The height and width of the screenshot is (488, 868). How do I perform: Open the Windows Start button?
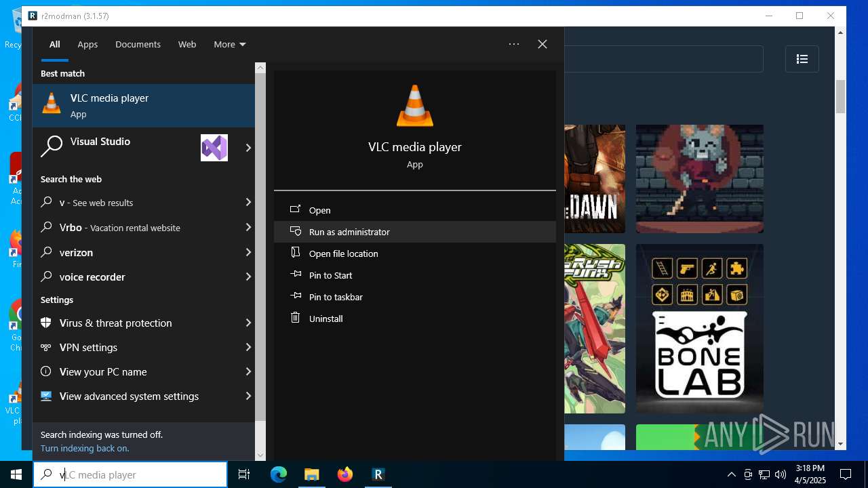[x=16, y=474]
